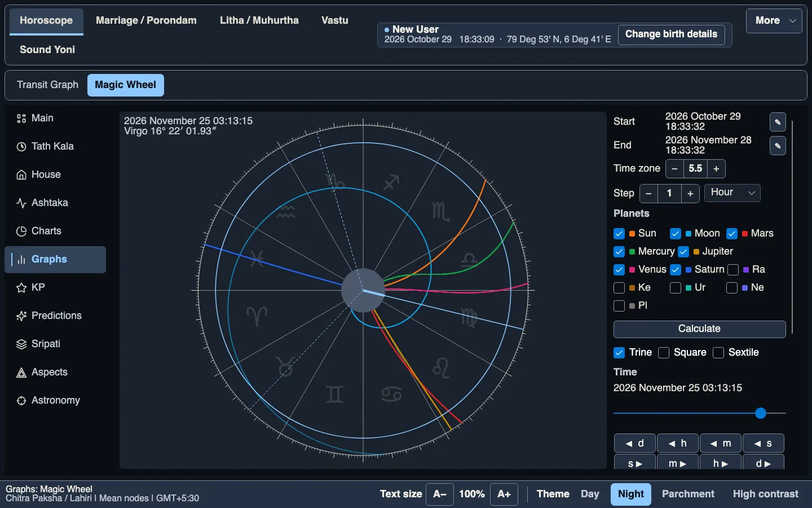The height and width of the screenshot is (508, 812).
Task: Click the Step value input field
Action: coord(669,194)
